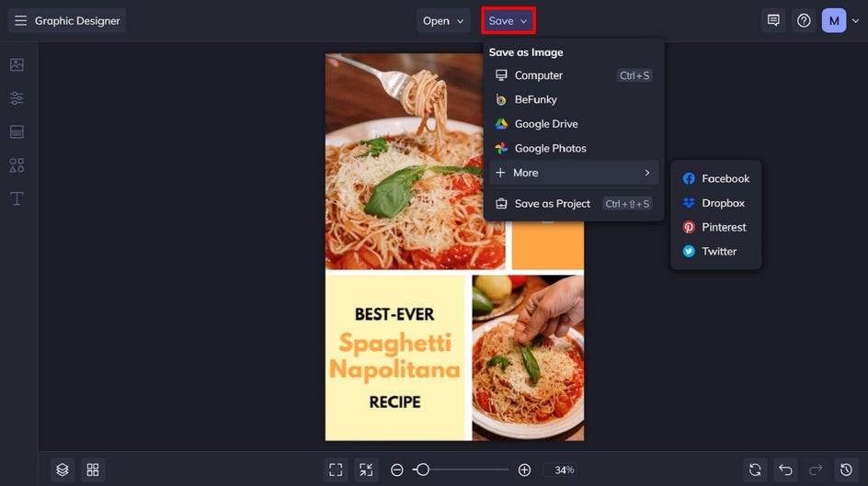Select the Text tool in sidebar
The height and width of the screenshot is (486, 868).
click(17, 198)
